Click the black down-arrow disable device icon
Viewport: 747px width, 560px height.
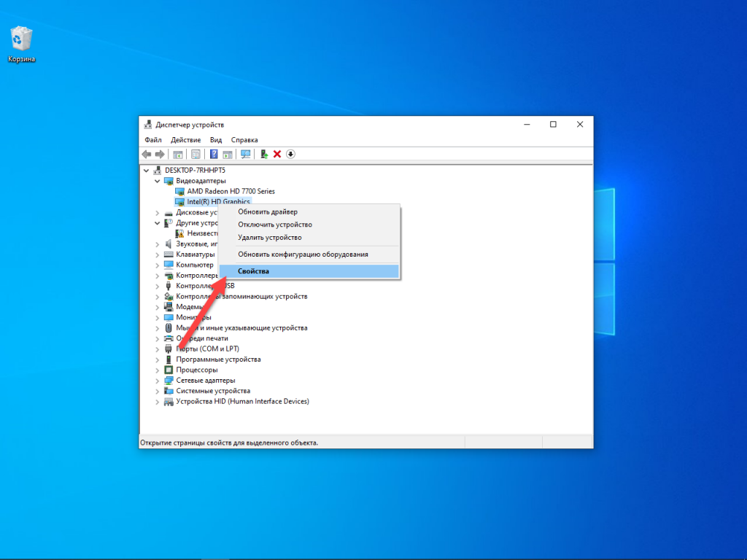pos(290,154)
